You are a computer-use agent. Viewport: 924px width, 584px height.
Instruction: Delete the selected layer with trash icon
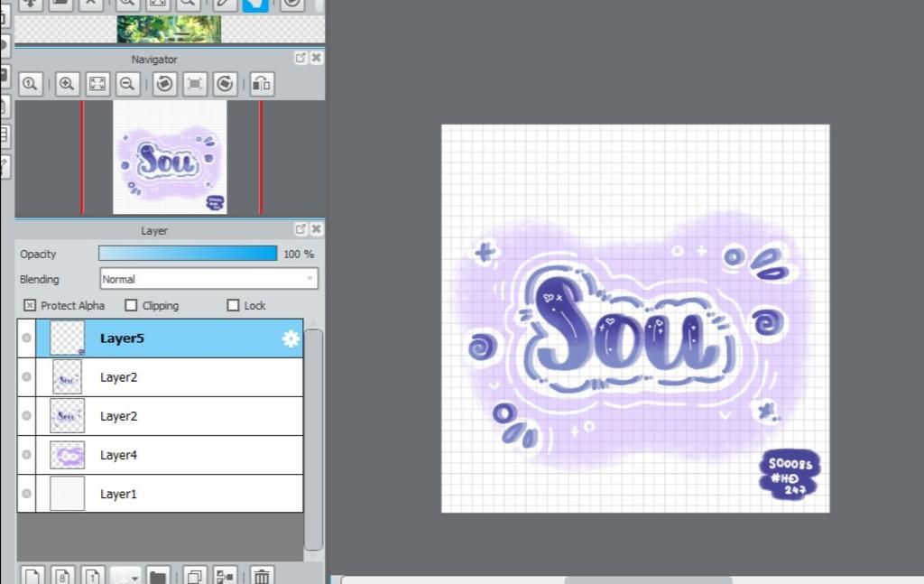click(x=262, y=575)
